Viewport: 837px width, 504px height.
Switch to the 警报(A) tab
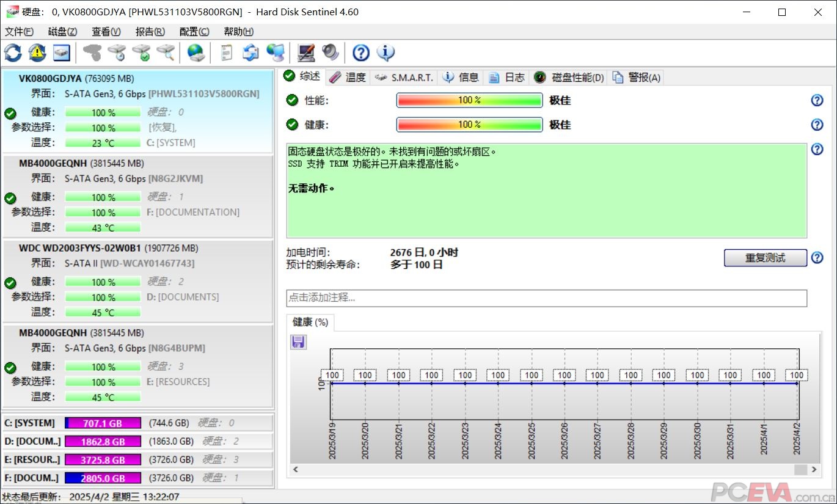(x=637, y=77)
